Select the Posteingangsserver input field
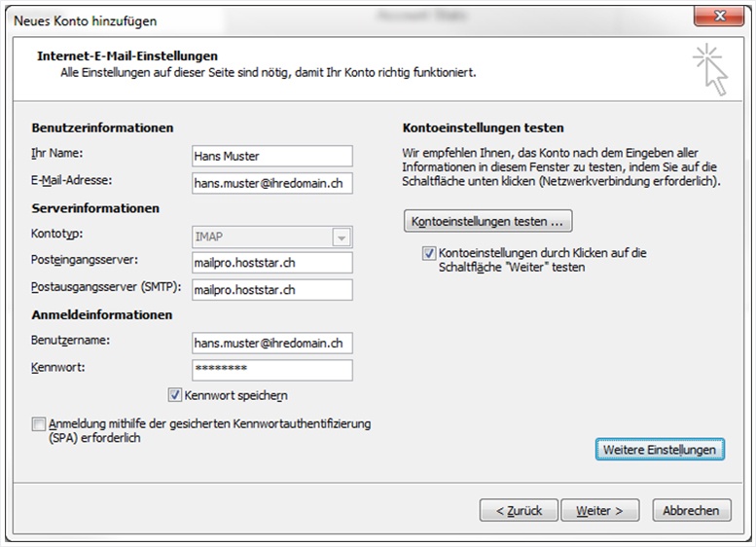The height and width of the screenshot is (547, 756). tap(272, 263)
